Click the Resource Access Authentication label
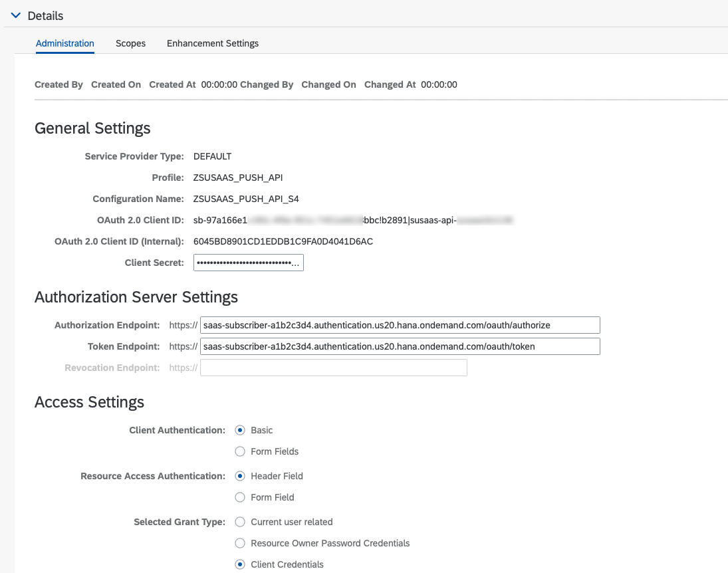 pos(153,476)
